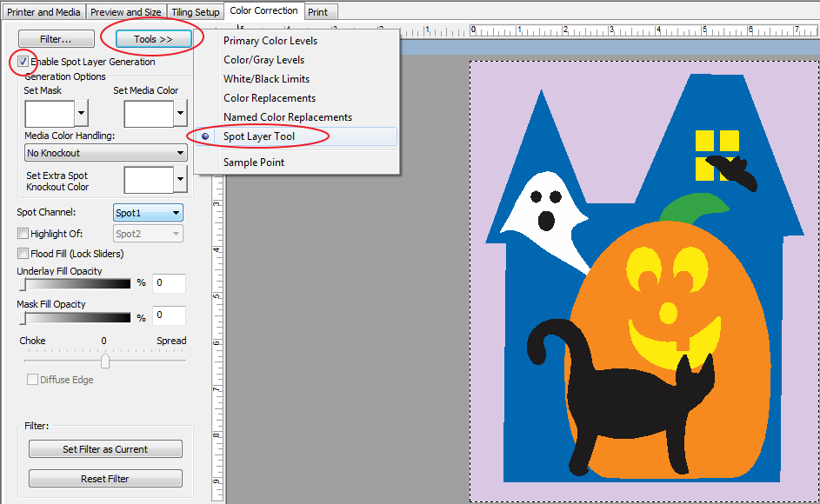This screenshot has height=504, width=820.
Task: Uncheck Enable Spot Layer Generation
Action: 23,62
